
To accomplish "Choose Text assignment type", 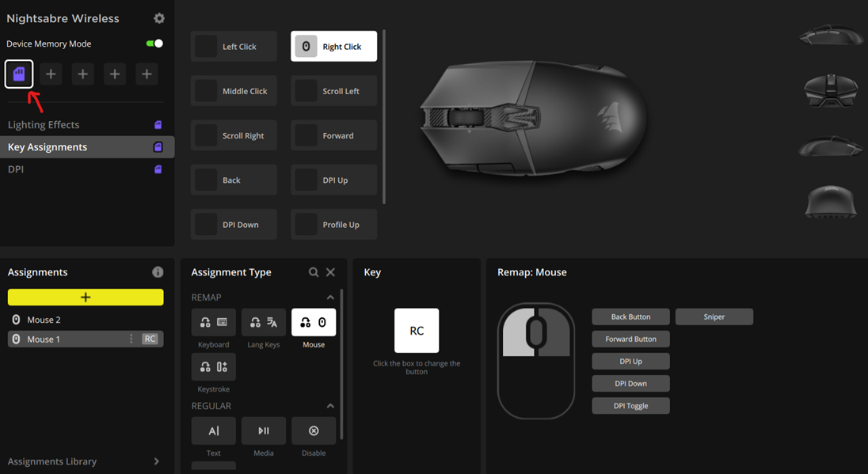I will (214, 430).
